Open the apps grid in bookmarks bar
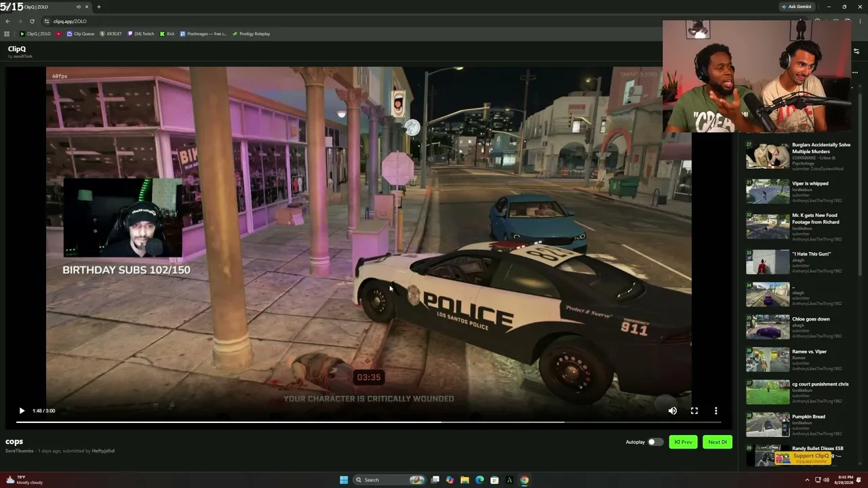This screenshot has width=868, height=488. click(7, 34)
